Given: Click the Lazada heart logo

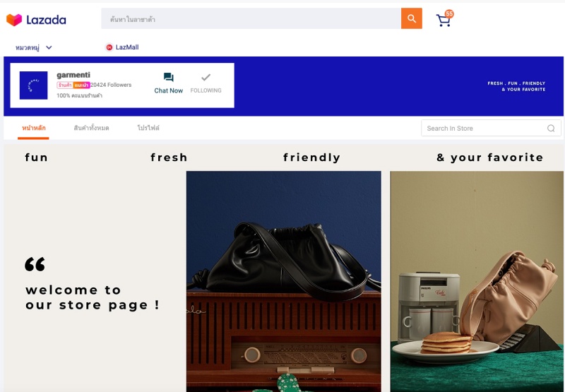Looking at the screenshot, I should pos(14,20).
